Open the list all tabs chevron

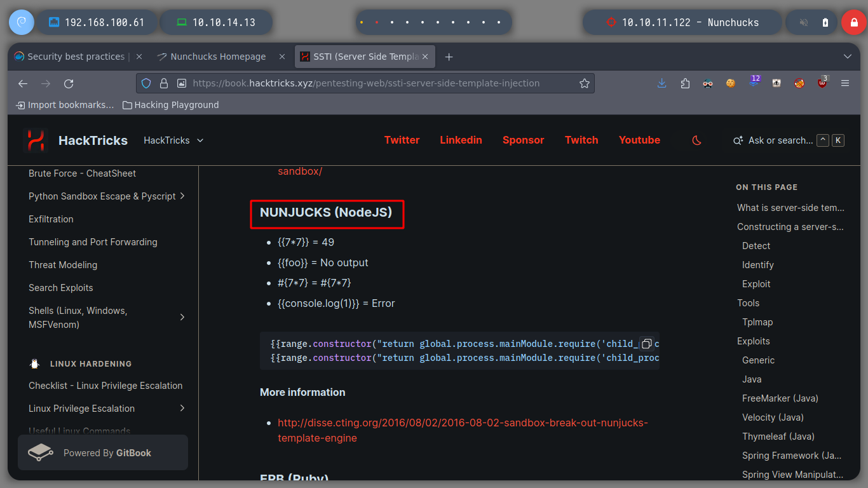click(847, 57)
